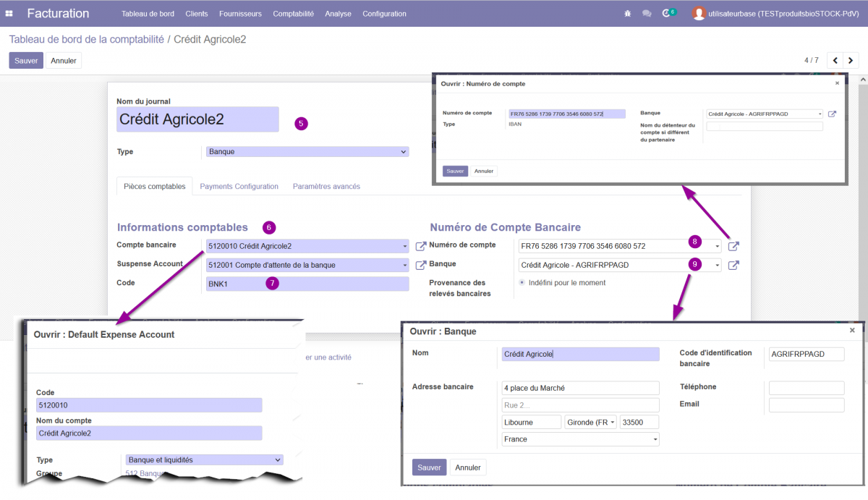The width and height of the screenshot is (868, 500).
Task: Click the postal code field 33500
Action: pyautogui.click(x=639, y=422)
